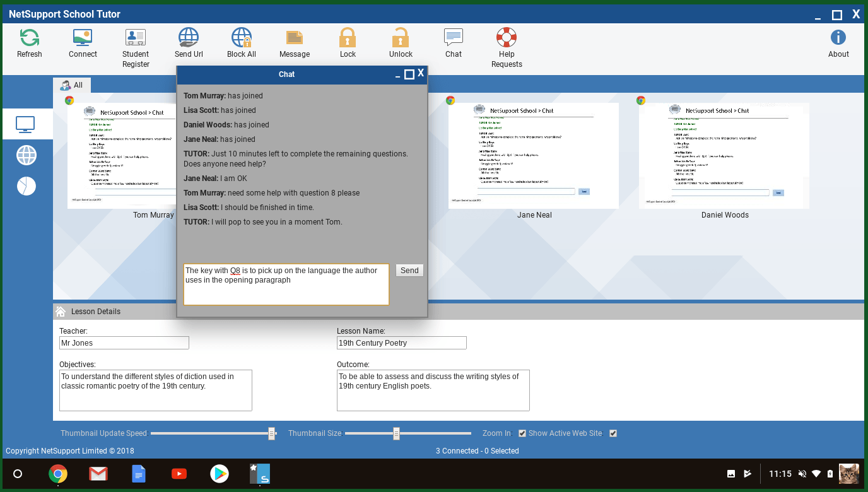Open Help Requests
Screen dimensions: 868x492
[x=507, y=38]
